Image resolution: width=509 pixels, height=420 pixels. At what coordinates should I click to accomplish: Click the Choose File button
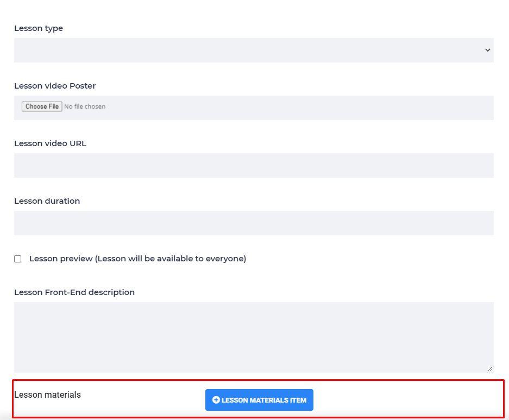(x=42, y=106)
